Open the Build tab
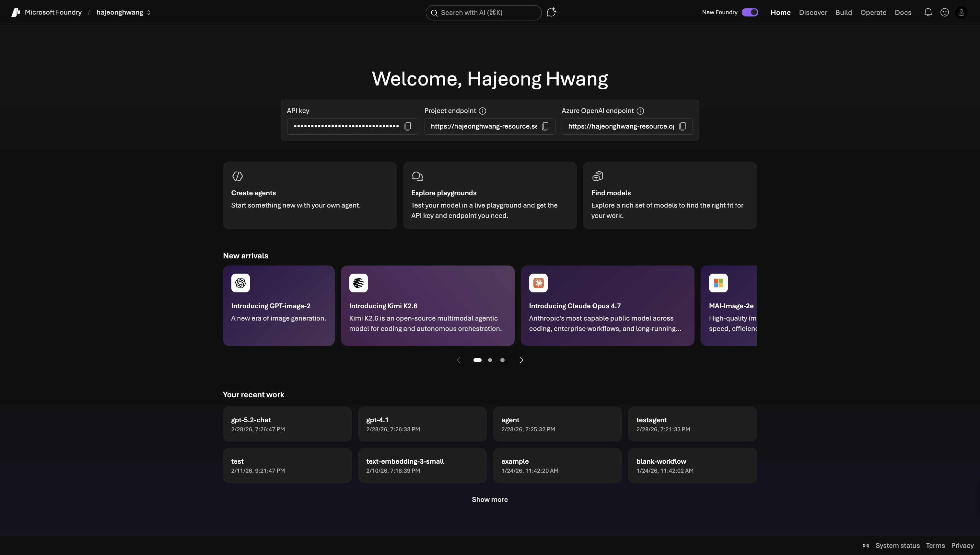This screenshot has width=980, height=555. tap(844, 12)
